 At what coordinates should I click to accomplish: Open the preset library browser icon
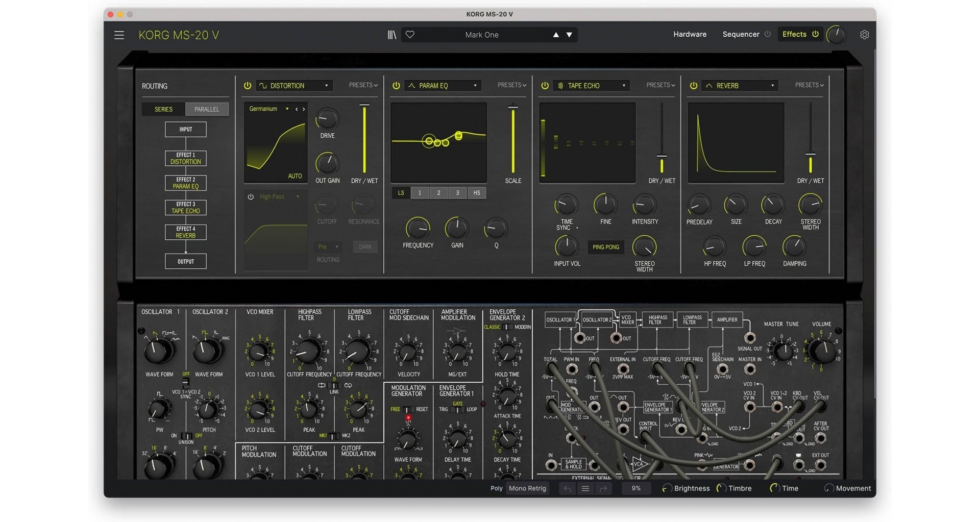(x=391, y=35)
